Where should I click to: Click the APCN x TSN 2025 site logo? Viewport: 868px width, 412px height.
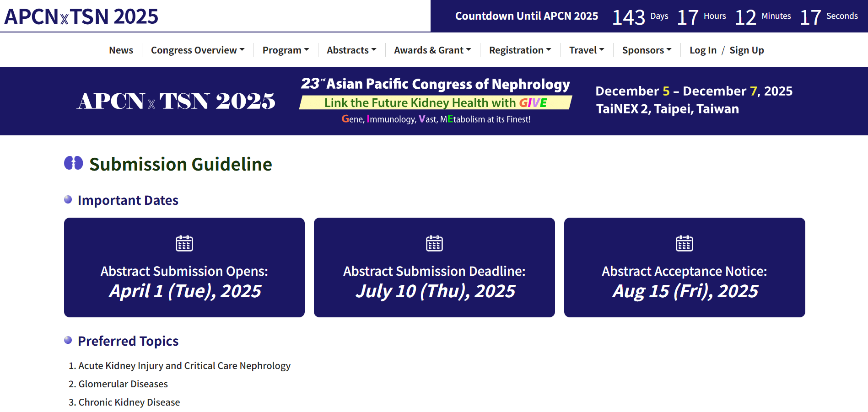81,16
